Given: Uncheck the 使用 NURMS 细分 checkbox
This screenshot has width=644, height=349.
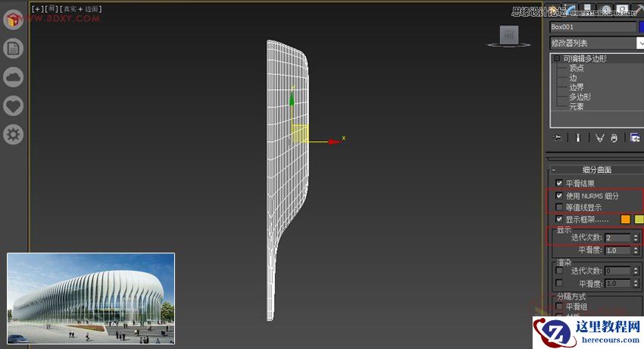Looking at the screenshot, I should (x=559, y=196).
